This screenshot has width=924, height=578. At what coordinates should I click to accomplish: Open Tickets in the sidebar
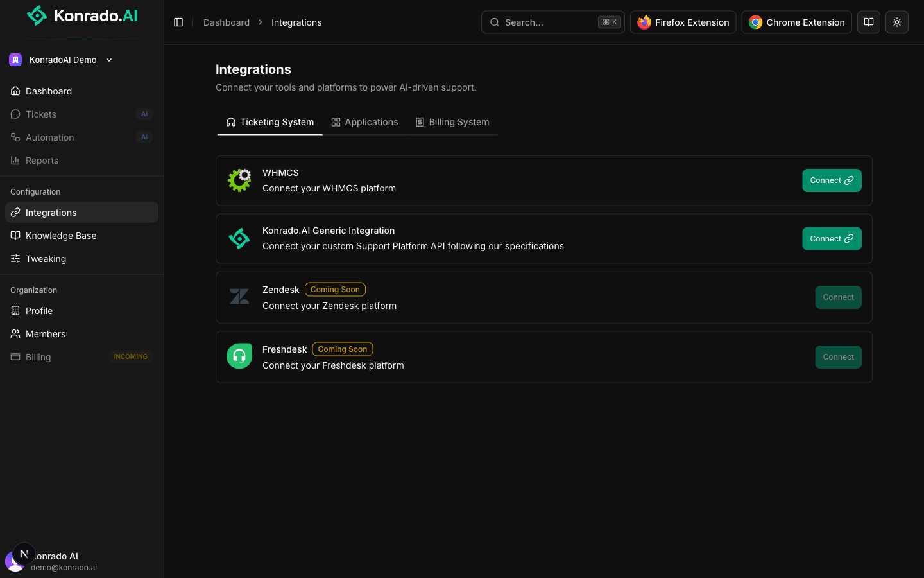[x=81, y=114]
